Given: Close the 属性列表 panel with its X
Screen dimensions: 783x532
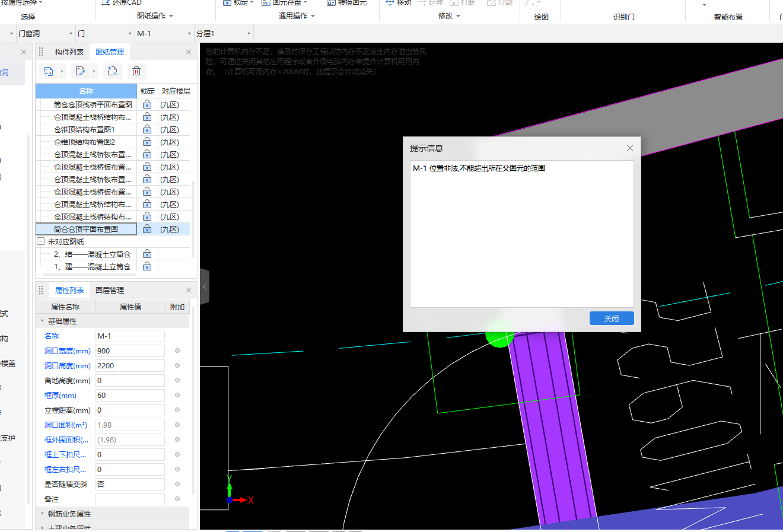Looking at the screenshot, I should click(189, 291).
